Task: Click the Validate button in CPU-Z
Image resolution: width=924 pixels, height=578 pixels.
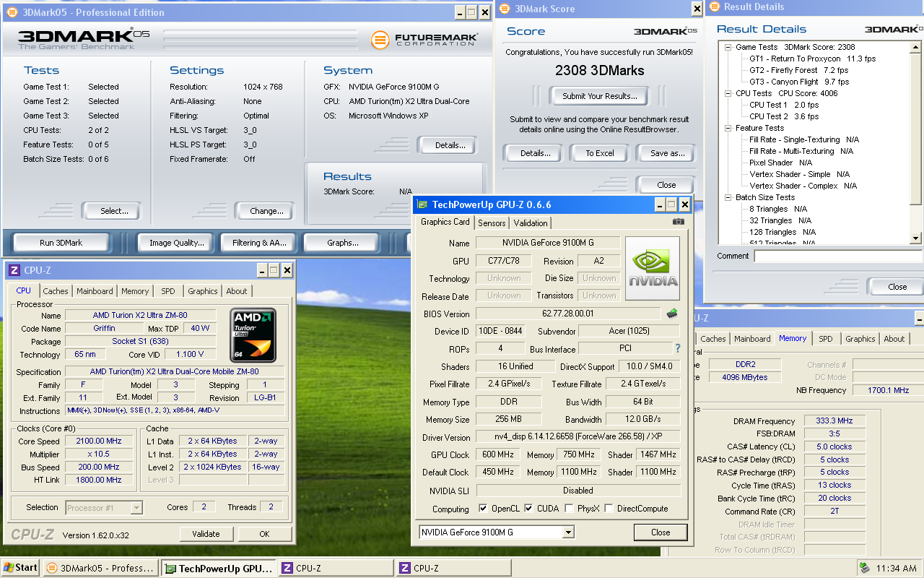Action: pyautogui.click(x=206, y=534)
